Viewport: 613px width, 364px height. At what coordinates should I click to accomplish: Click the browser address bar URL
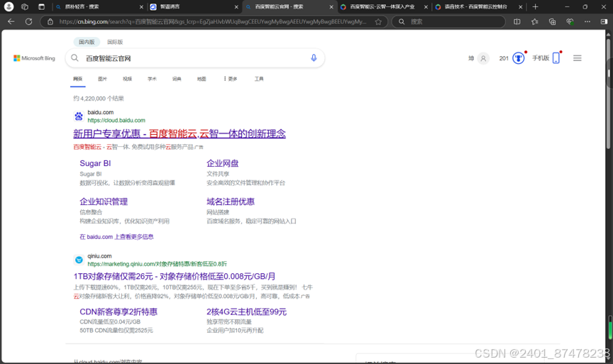(213, 22)
